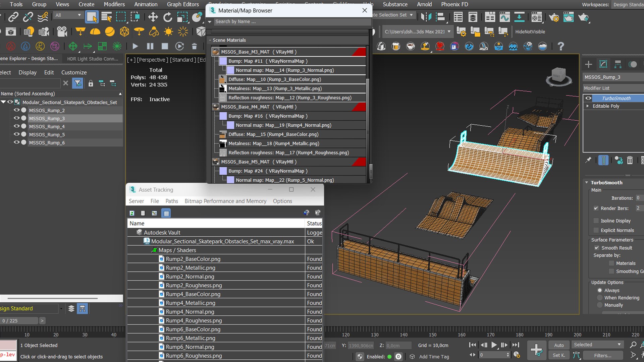Collapse the Scene Materials group
Image resolution: width=644 pixels, height=362 pixels.
click(210, 40)
